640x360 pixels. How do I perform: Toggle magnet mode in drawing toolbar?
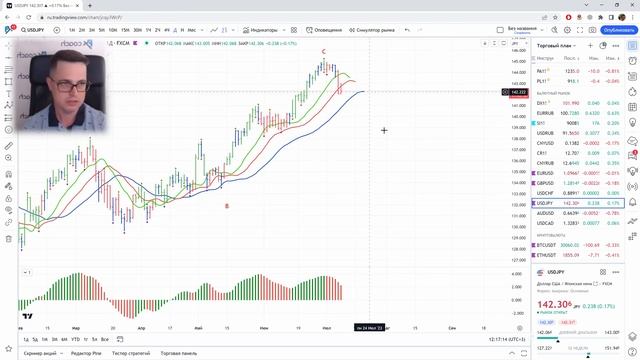tap(9, 174)
